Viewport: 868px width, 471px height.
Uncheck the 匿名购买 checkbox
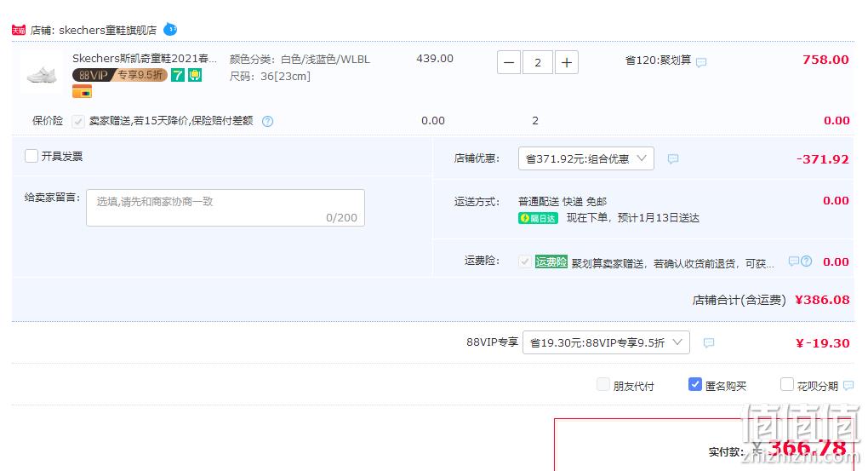pyautogui.click(x=694, y=384)
